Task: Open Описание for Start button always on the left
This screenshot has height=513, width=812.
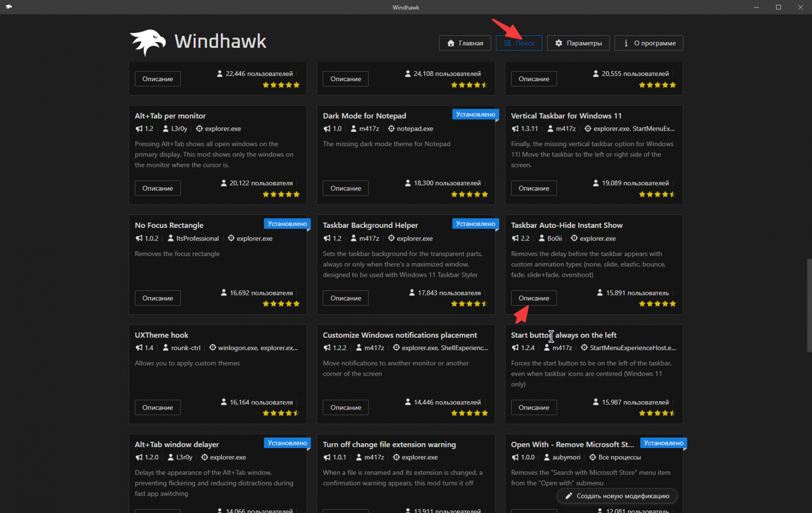Action: tap(534, 407)
